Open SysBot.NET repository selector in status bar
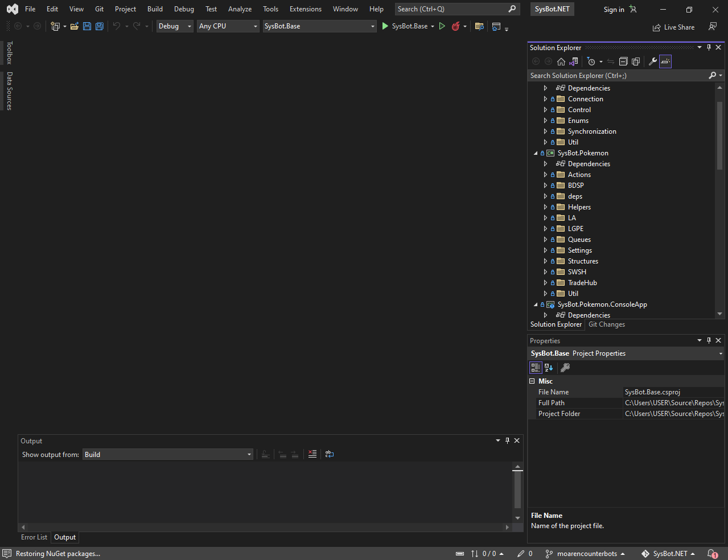 tap(668, 554)
